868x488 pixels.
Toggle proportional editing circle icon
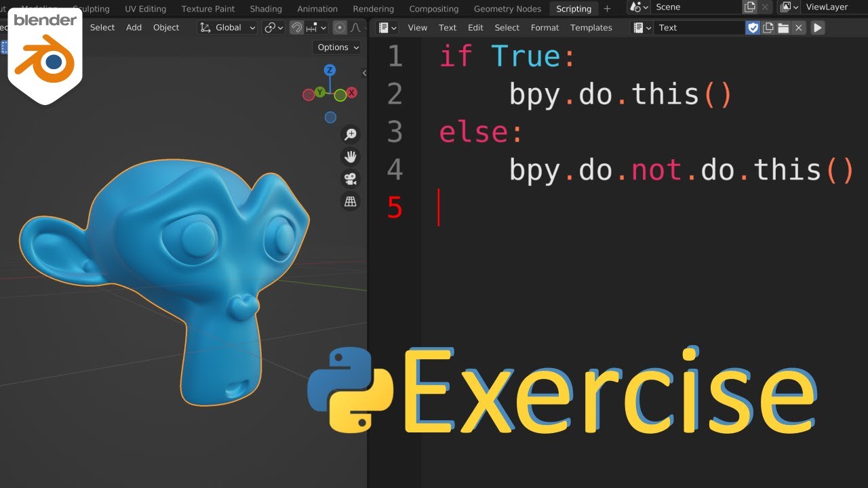pos(340,28)
